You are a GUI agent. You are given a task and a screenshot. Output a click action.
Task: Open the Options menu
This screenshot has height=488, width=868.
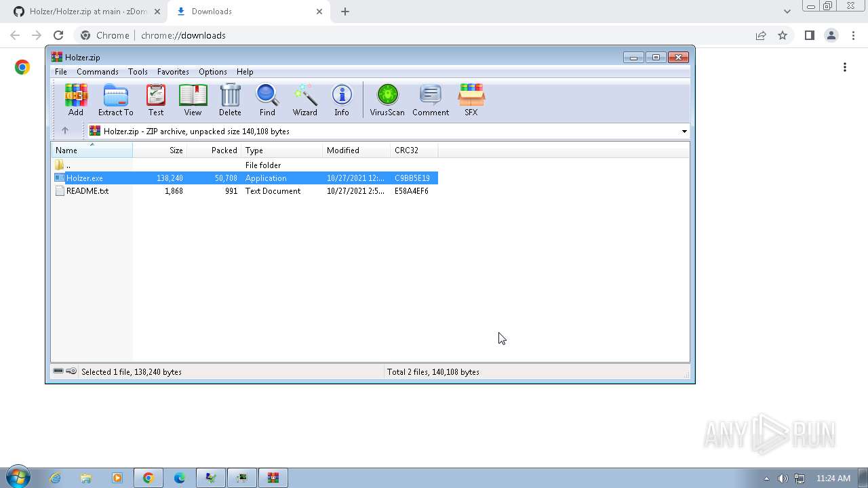tap(213, 72)
